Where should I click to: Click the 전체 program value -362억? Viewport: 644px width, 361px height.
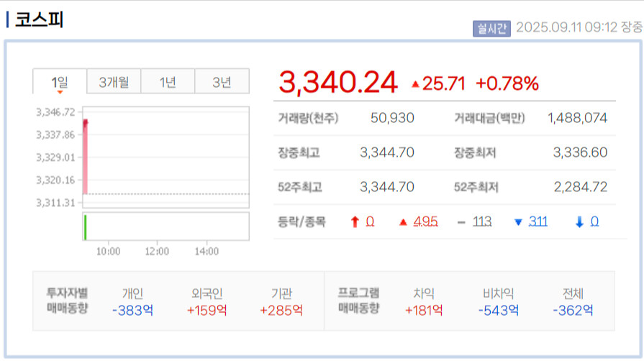[x=573, y=311]
